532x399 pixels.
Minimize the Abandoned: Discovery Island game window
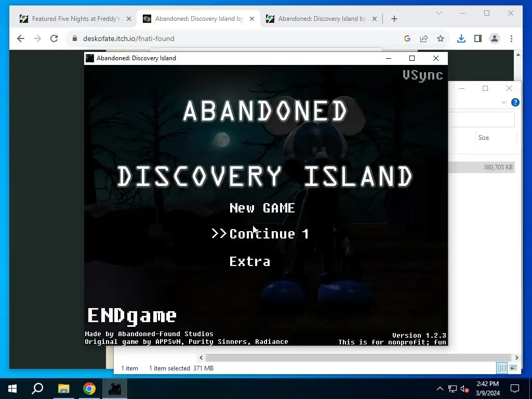[x=389, y=58]
